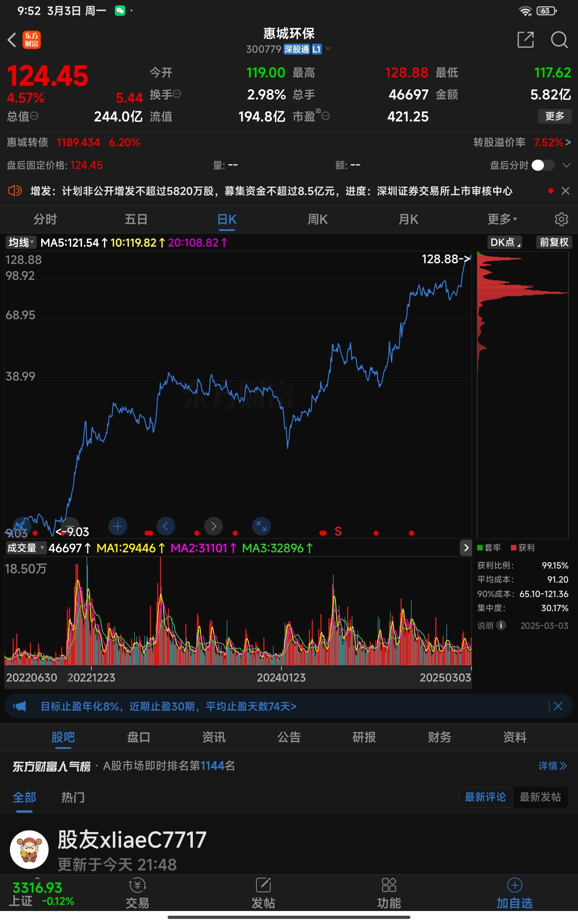578x924 pixels.
Task: Tap user avatar of 股友xliaeC7717
Action: click(29, 850)
